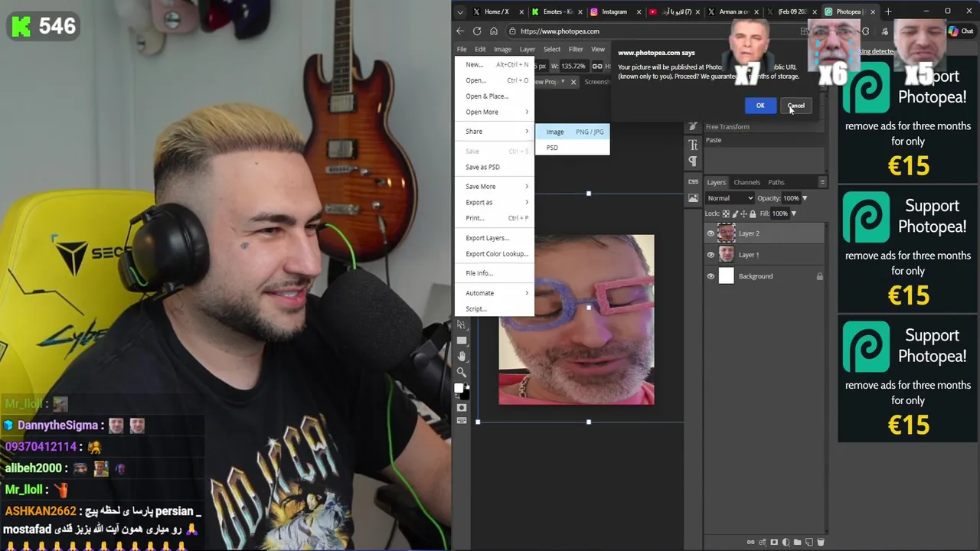
Task: Expand the Share submenu
Action: (495, 132)
